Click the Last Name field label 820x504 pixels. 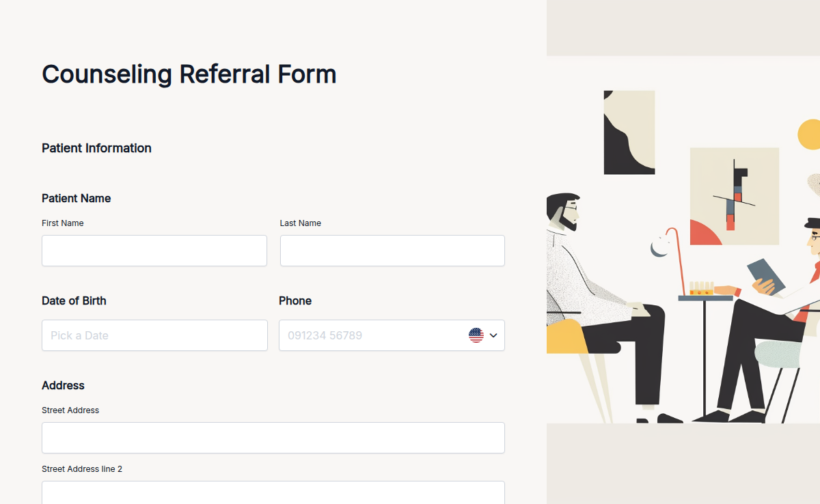(300, 223)
